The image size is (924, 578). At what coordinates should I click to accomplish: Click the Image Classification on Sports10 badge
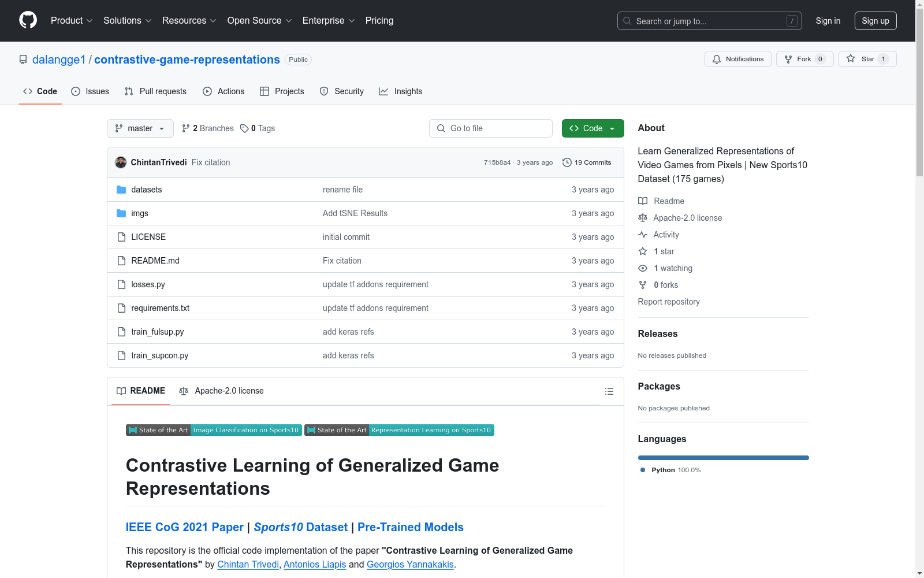214,430
